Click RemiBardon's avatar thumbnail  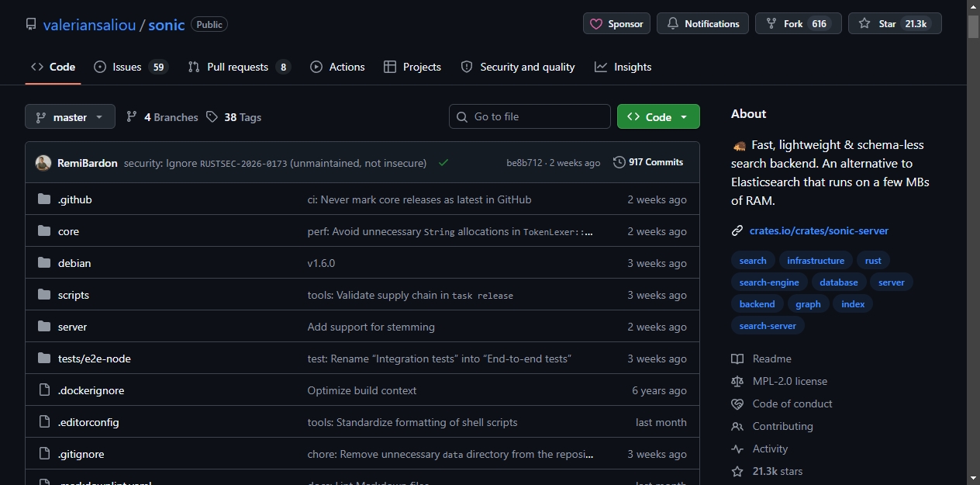point(43,163)
